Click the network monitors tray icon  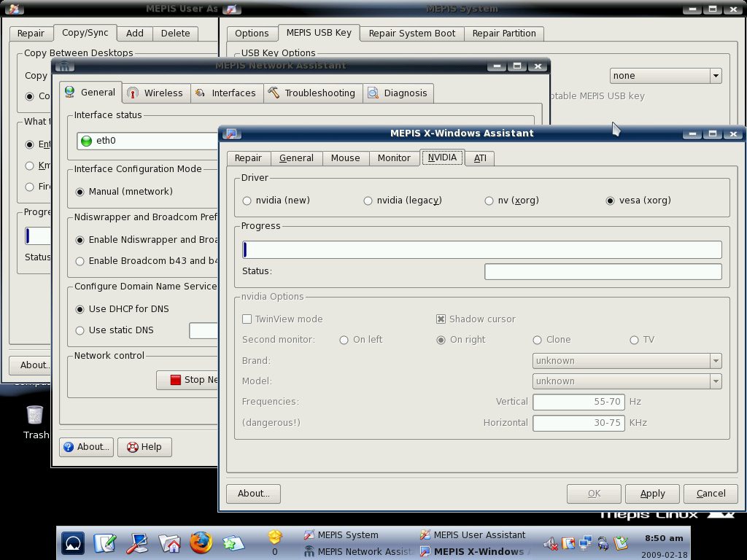586,543
